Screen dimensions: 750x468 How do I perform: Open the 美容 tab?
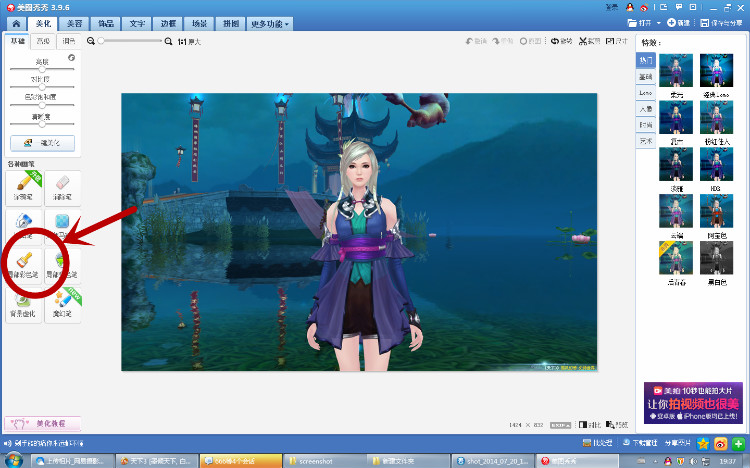(x=74, y=23)
